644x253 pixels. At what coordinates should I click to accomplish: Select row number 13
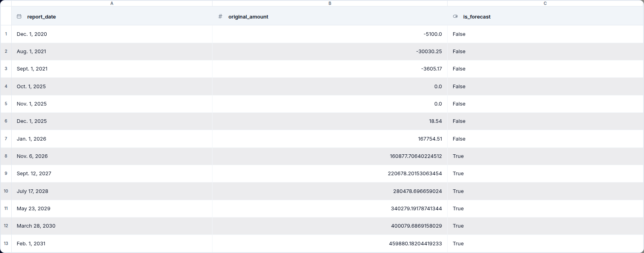coord(6,244)
